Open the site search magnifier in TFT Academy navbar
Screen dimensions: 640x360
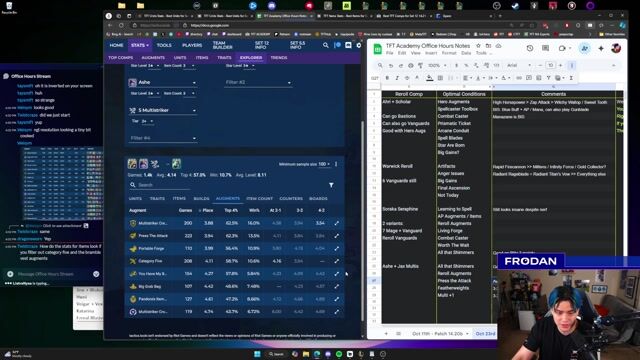326,45
